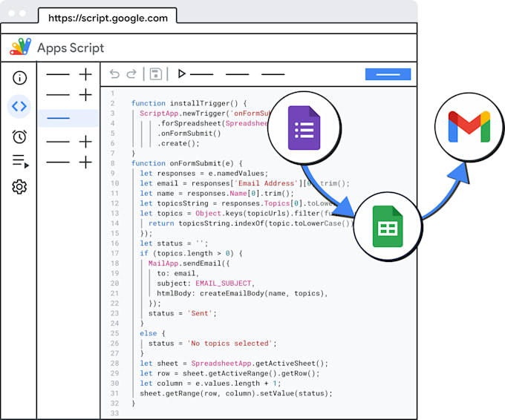Click 'Apps Script' title text
This screenshot has height=420, width=505.
[x=71, y=47]
